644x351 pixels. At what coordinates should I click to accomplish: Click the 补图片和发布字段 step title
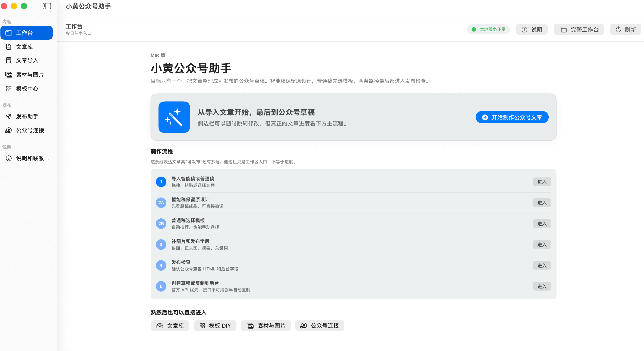(x=191, y=241)
